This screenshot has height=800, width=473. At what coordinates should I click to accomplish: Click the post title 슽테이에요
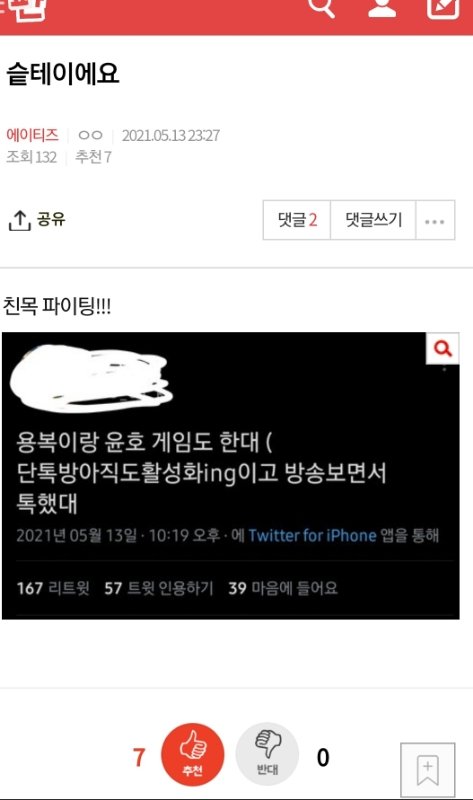pyautogui.click(x=63, y=73)
